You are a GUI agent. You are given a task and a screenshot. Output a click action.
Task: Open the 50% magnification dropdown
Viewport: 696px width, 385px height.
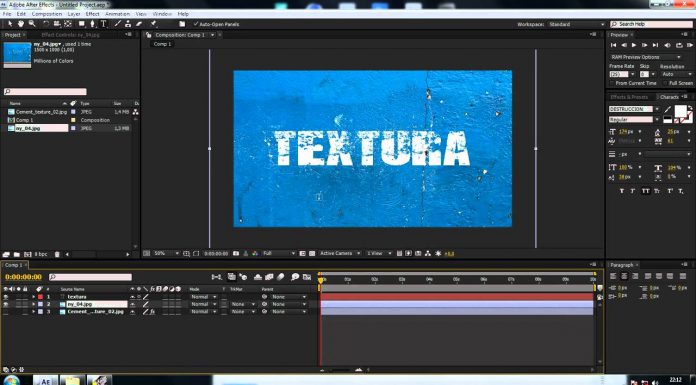166,253
